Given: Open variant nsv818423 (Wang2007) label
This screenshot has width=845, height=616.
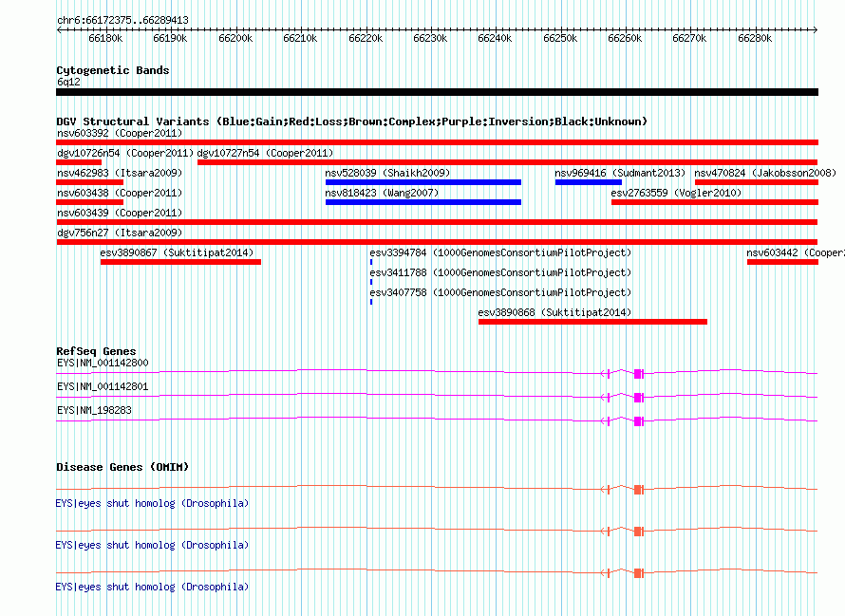Looking at the screenshot, I should 382,193.
